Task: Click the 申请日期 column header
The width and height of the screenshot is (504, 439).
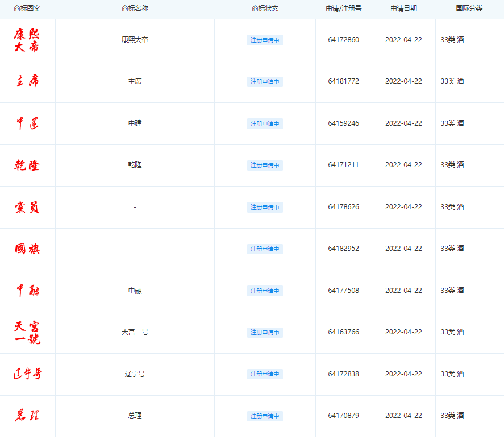Action: [404, 9]
